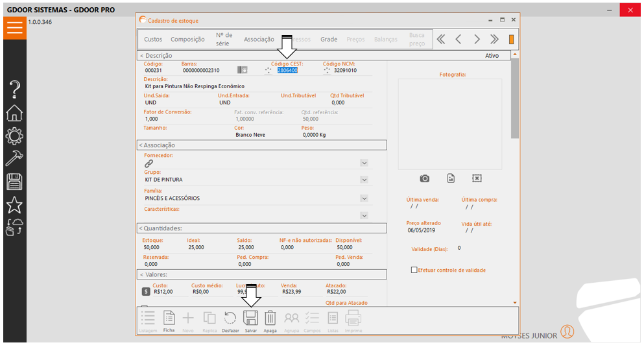Open the Ficha document icon
The height and width of the screenshot is (347, 644).
[x=169, y=318]
